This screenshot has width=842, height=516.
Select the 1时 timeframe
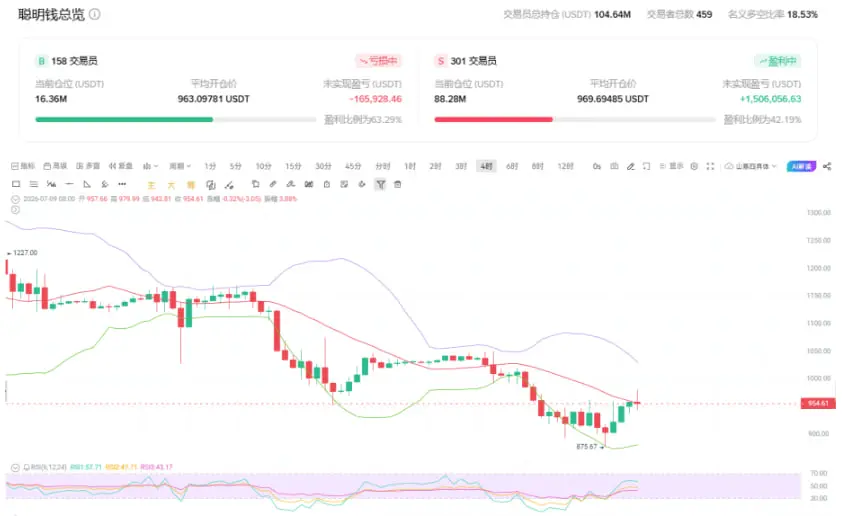pyautogui.click(x=410, y=166)
